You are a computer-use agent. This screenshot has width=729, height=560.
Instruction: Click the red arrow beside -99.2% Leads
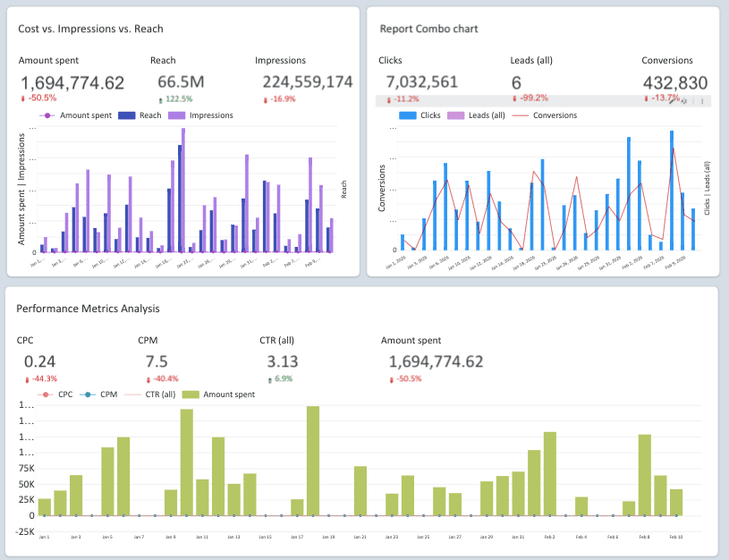[513, 99]
